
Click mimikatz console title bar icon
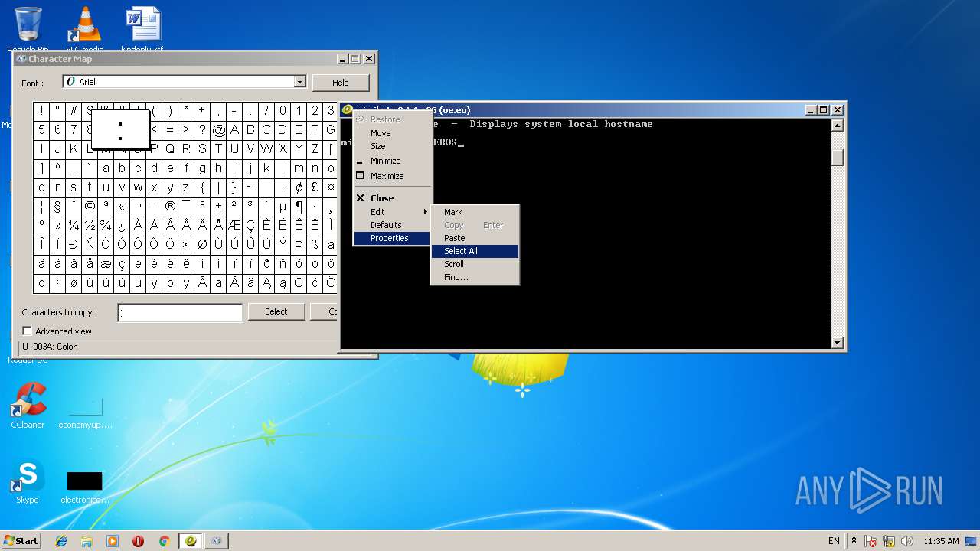pyautogui.click(x=347, y=110)
